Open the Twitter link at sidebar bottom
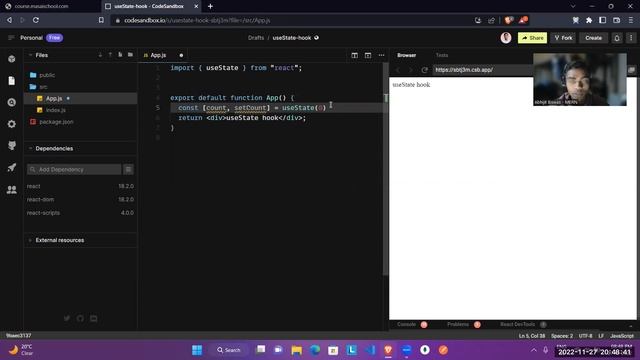The image size is (640, 360). (67, 318)
